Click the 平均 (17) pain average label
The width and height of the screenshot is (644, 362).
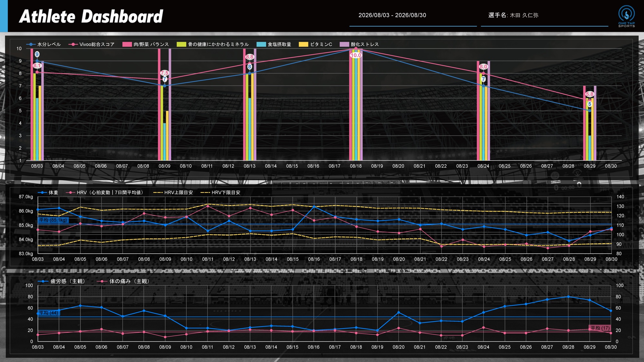(600, 328)
